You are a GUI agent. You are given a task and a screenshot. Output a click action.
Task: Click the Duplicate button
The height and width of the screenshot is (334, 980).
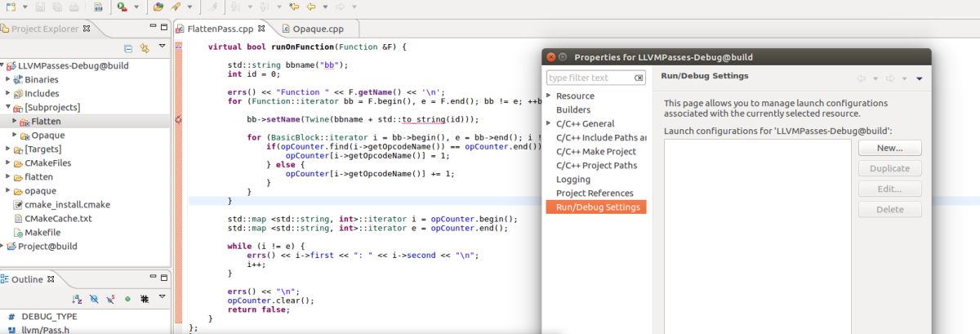click(889, 168)
